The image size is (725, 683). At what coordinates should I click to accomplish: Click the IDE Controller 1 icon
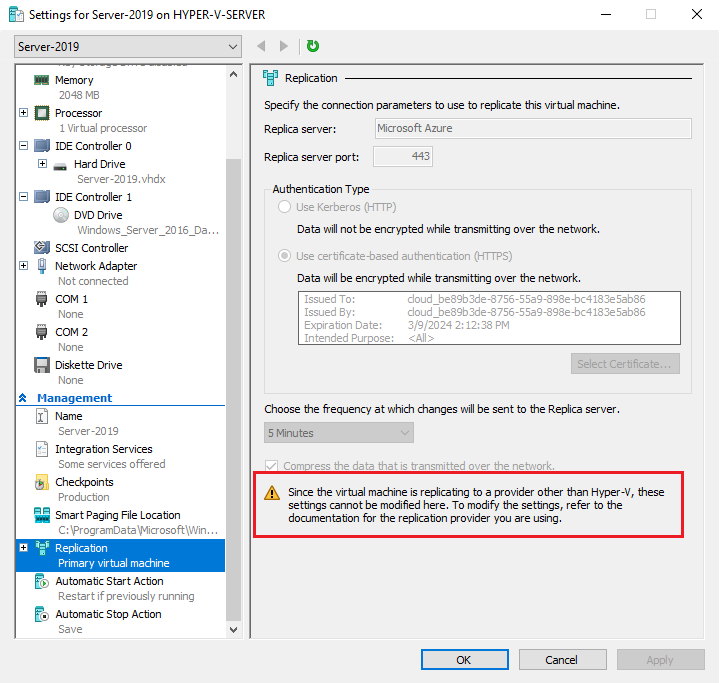pyautogui.click(x=42, y=197)
